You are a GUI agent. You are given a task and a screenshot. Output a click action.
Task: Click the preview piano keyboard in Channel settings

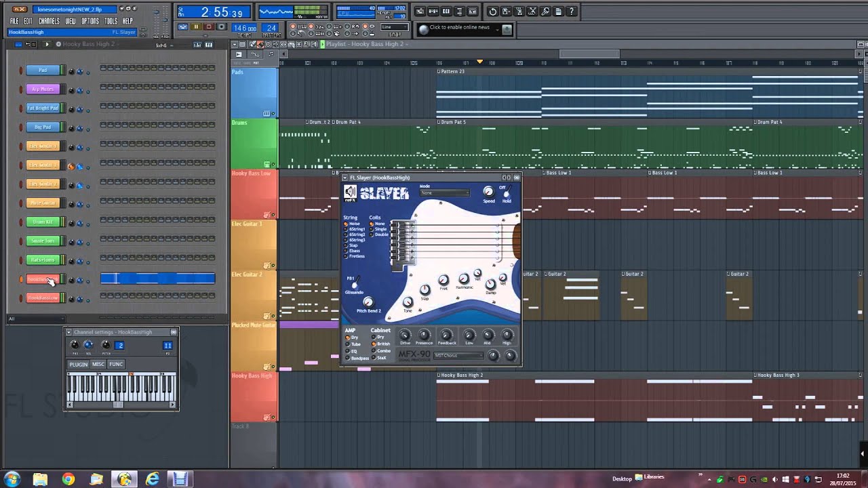[121, 388]
